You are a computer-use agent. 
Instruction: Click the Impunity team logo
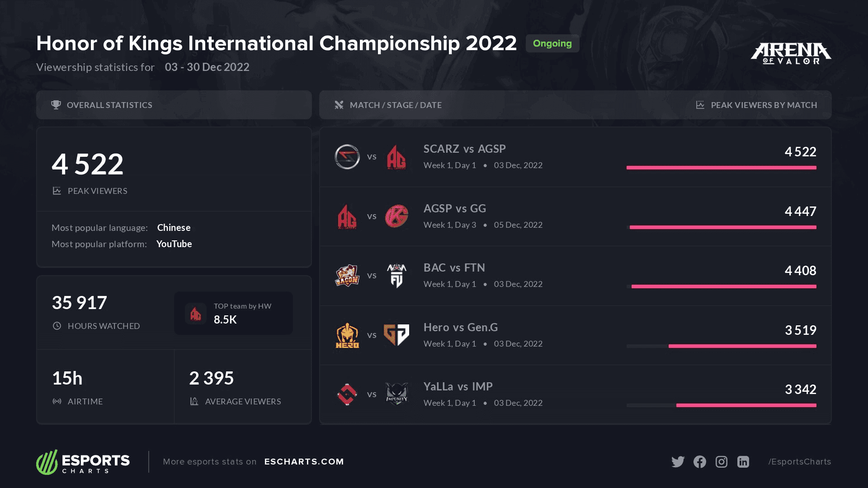396,394
